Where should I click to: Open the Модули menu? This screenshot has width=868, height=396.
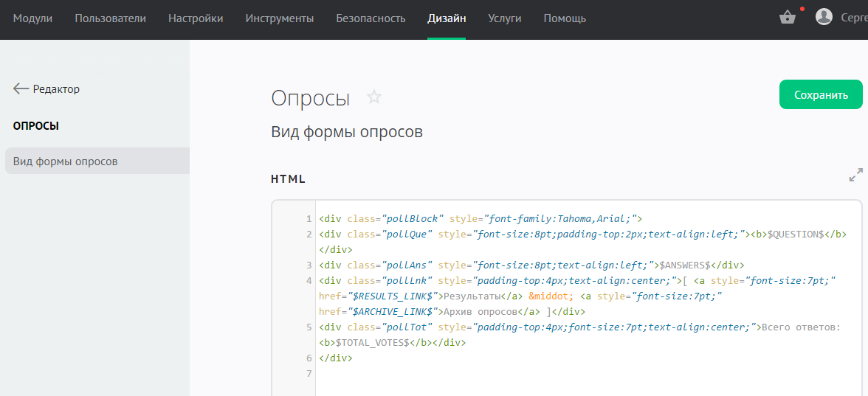click(32, 18)
